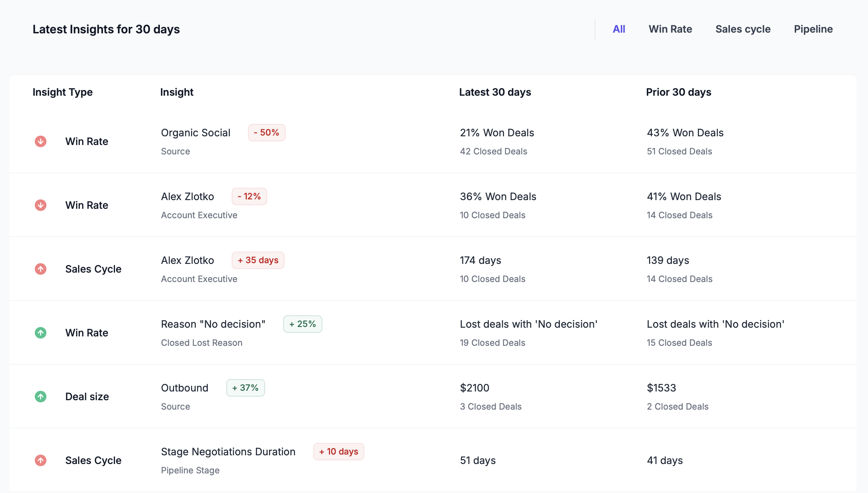Viewport: 868px width, 493px height.
Task: Open Stage Negotiations Duration insight
Action: (x=228, y=452)
